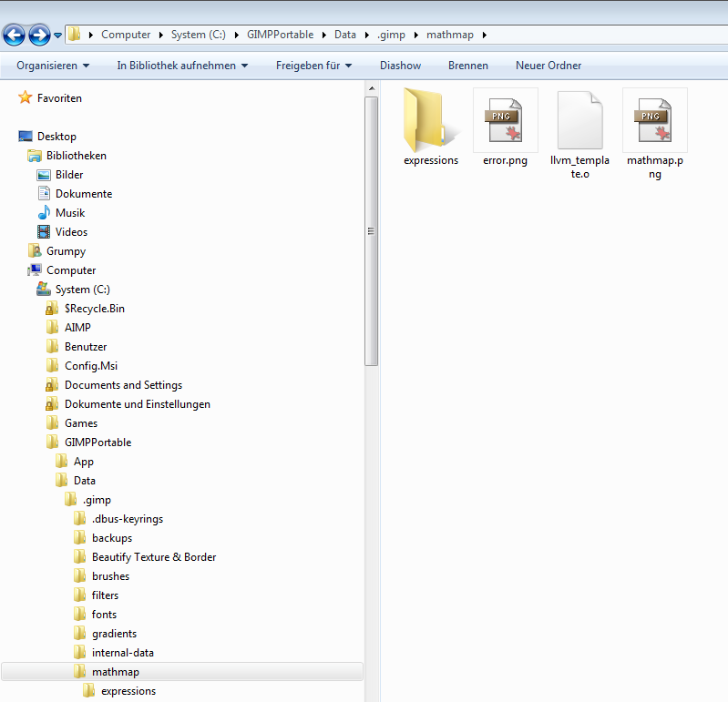728x702 pixels.
Task: Select the llvm_template.o file icon
Action: click(580, 120)
